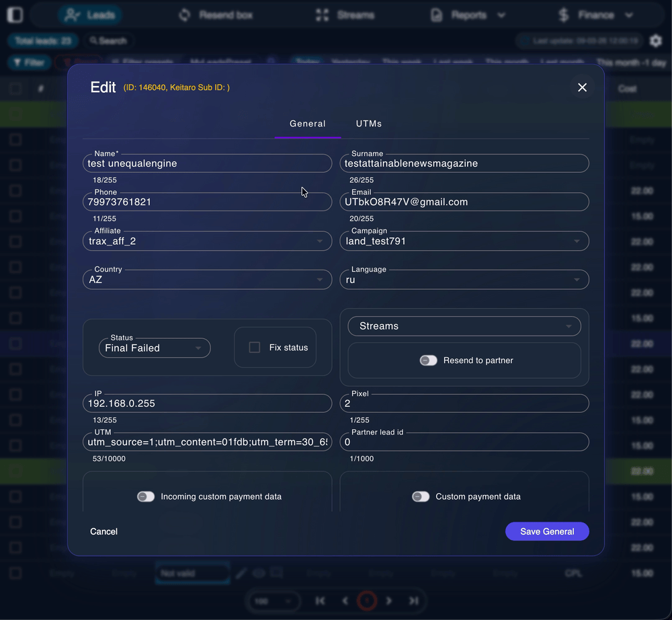The height and width of the screenshot is (620, 672).
Task: Close the Edit dialog with X icon
Action: pos(582,87)
